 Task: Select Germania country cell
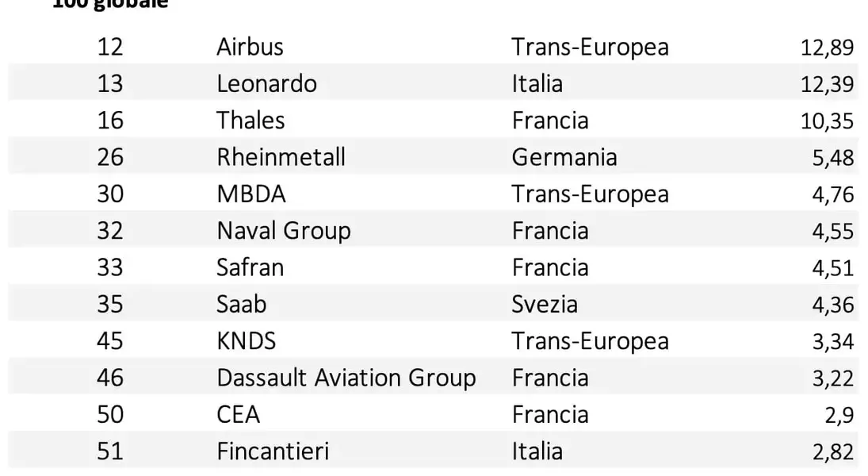coord(564,157)
